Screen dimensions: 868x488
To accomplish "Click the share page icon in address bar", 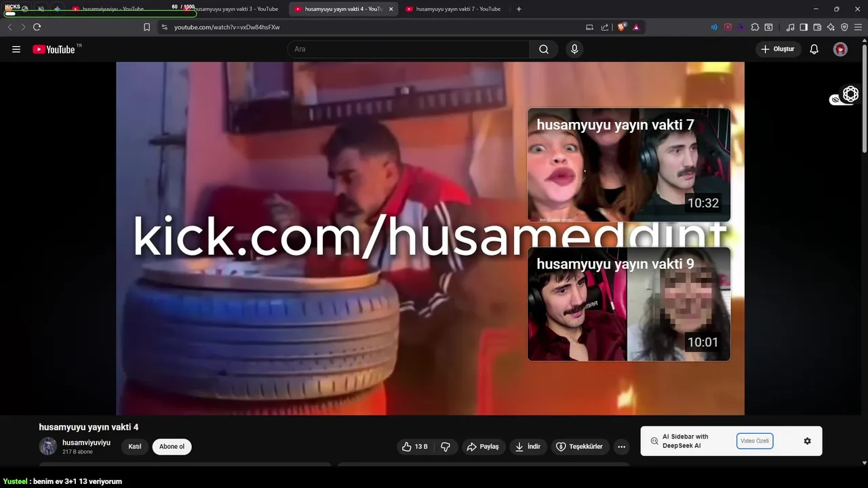I will coord(605,27).
